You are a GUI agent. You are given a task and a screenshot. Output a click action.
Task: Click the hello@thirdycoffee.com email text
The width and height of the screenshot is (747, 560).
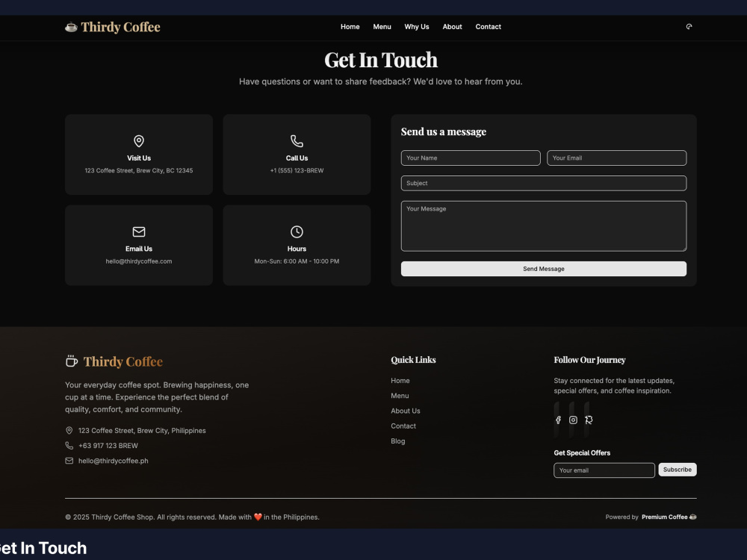tap(139, 261)
